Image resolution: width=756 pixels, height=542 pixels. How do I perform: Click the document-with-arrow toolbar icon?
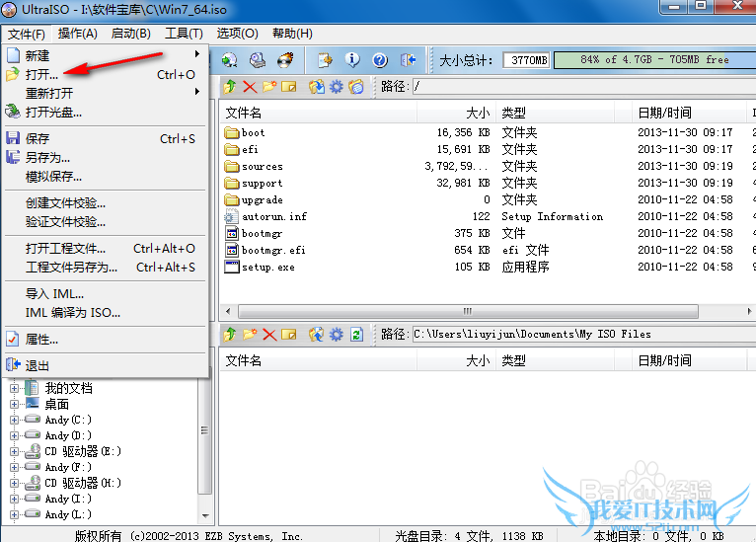[x=325, y=60]
